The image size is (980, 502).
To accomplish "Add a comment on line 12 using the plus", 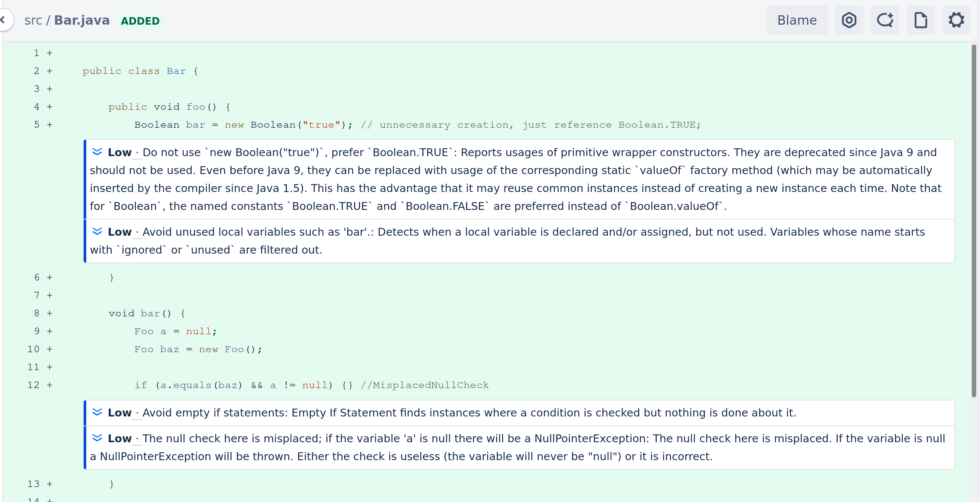I will tap(49, 385).
